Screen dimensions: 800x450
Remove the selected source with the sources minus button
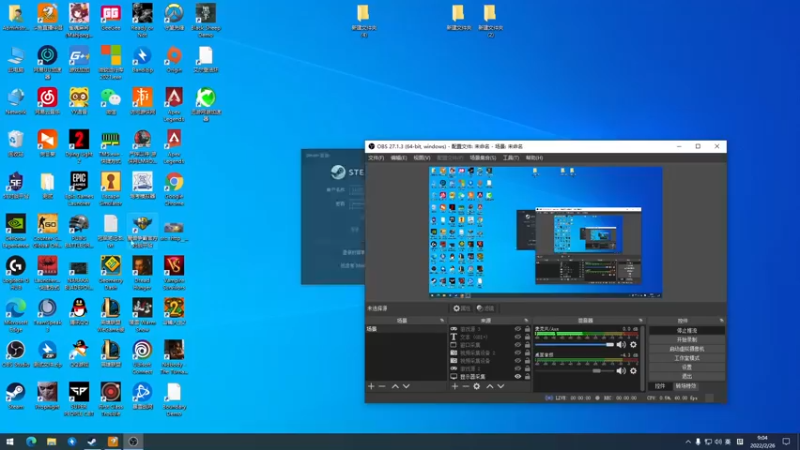(465, 386)
